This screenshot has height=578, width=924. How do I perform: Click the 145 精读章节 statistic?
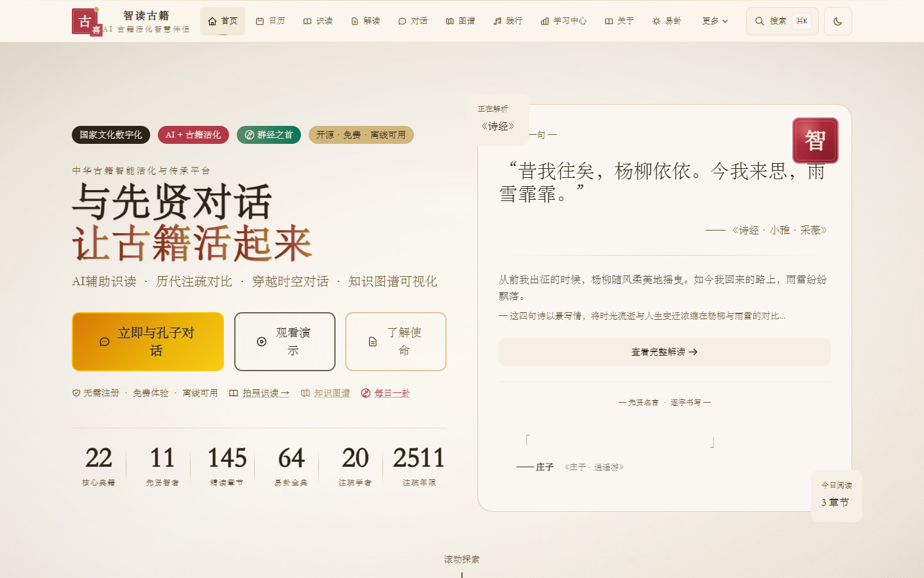tap(227, 467)
